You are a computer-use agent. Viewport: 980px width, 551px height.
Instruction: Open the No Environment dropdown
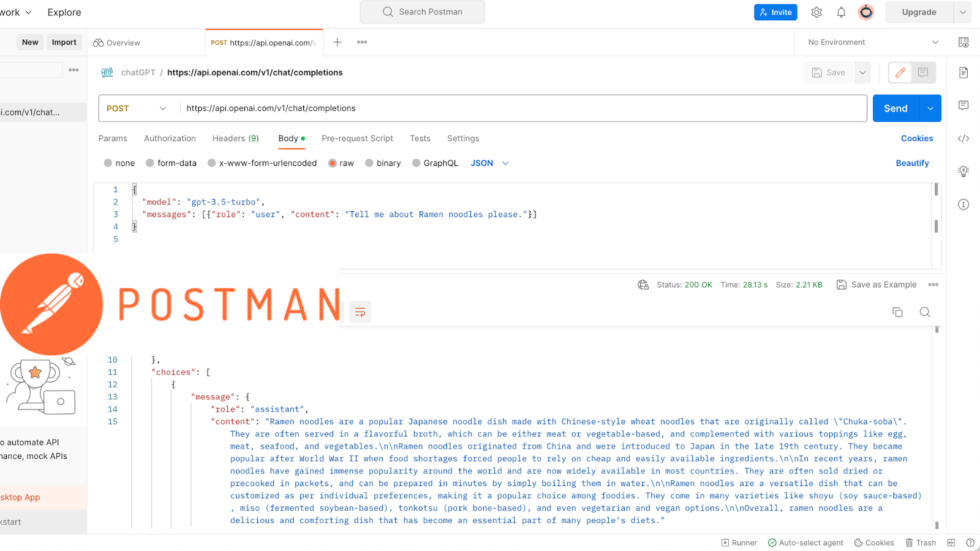coord(873,42)
